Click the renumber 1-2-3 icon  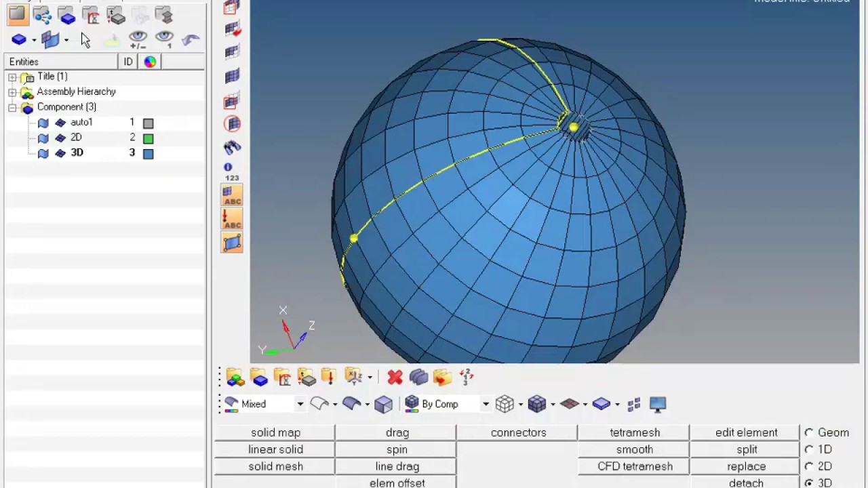coord(466,377)
